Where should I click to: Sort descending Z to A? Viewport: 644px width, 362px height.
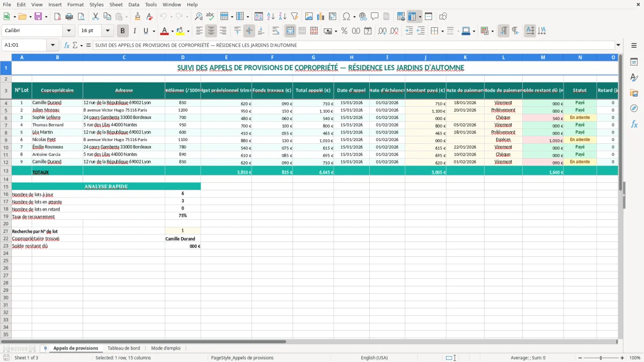[x=283, y=17]
